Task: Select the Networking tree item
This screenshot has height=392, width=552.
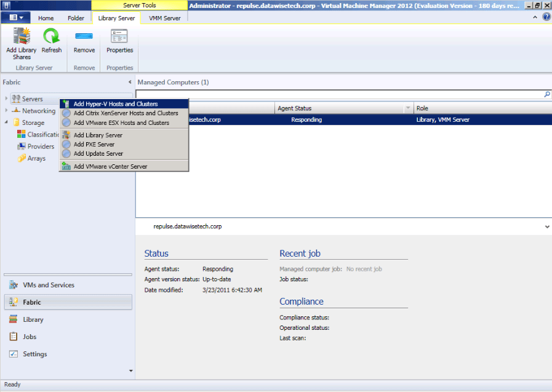Action: (39, 111)
